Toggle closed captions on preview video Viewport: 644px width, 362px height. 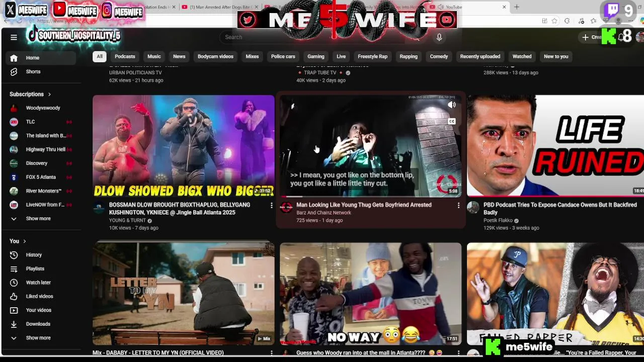(452, 121)
